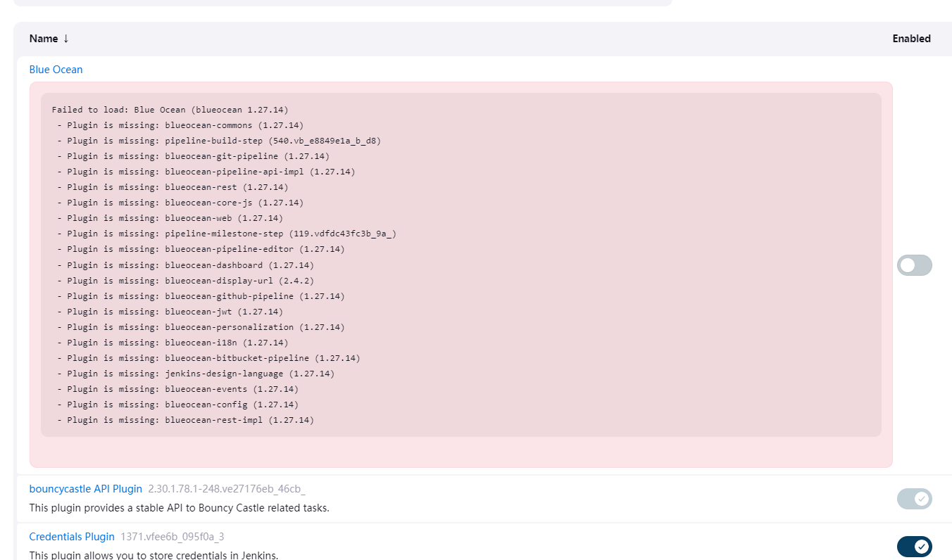Click the missing blueocean-display-url line

[185, 281]
